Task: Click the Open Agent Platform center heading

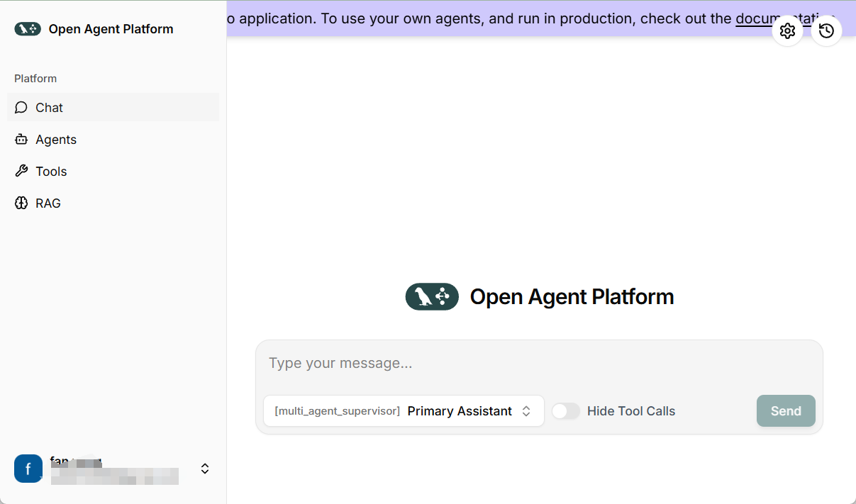Action: pos(572,296)
